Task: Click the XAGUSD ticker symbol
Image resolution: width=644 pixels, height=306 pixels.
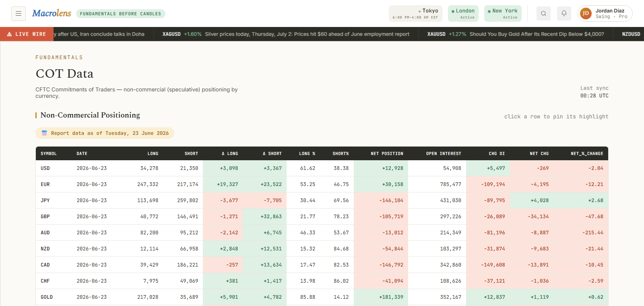Action: (171, 34)
